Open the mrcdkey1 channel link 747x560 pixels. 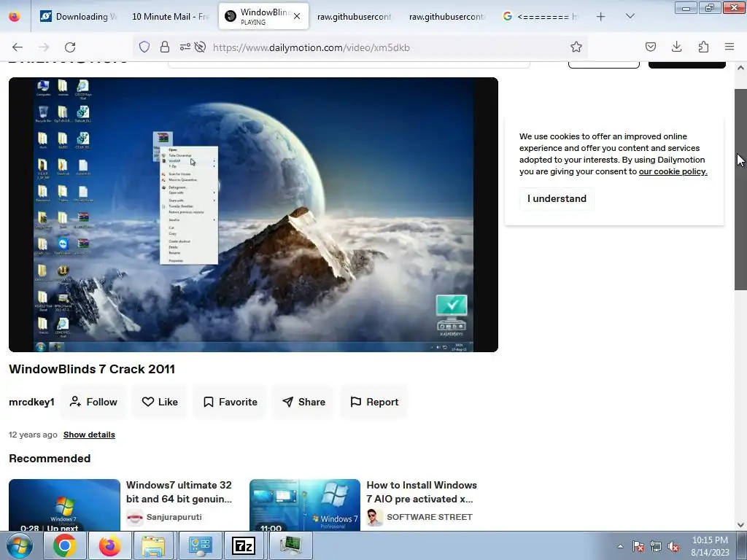tap(31, 402)
